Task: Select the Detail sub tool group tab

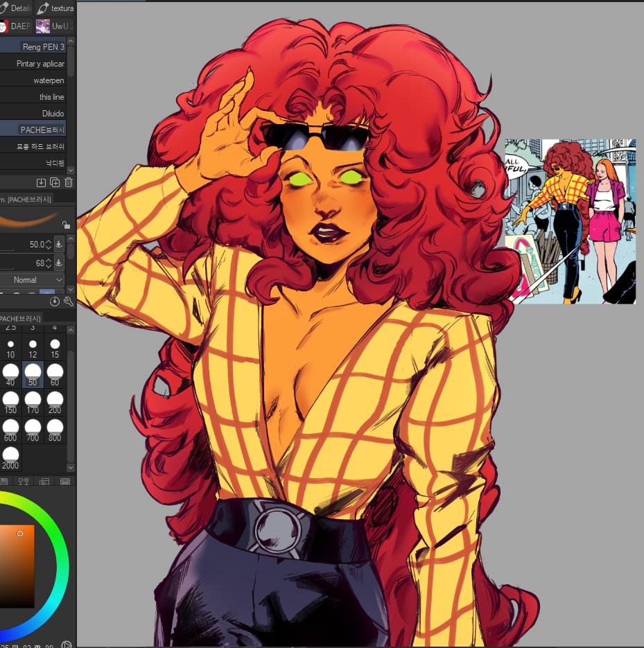Action: [x=16, y=8]
